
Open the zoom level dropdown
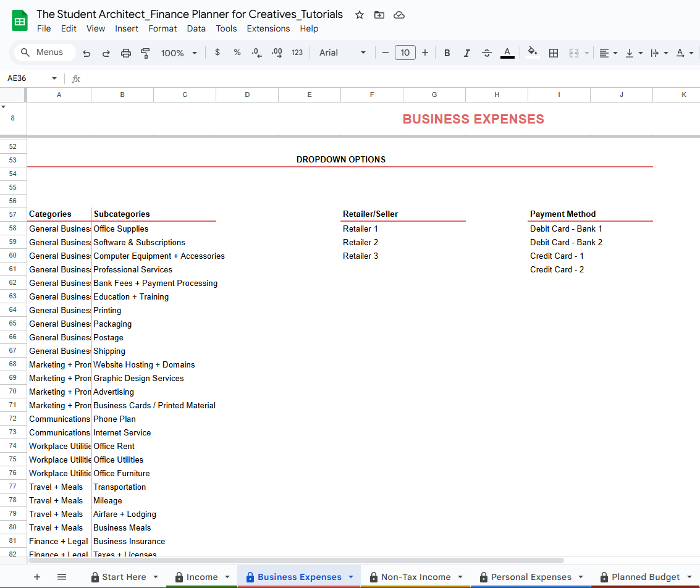coord(179,53)
